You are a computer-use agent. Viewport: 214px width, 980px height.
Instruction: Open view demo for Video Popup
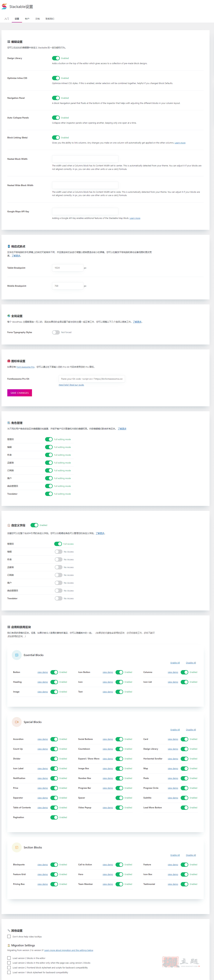(108, 808)
